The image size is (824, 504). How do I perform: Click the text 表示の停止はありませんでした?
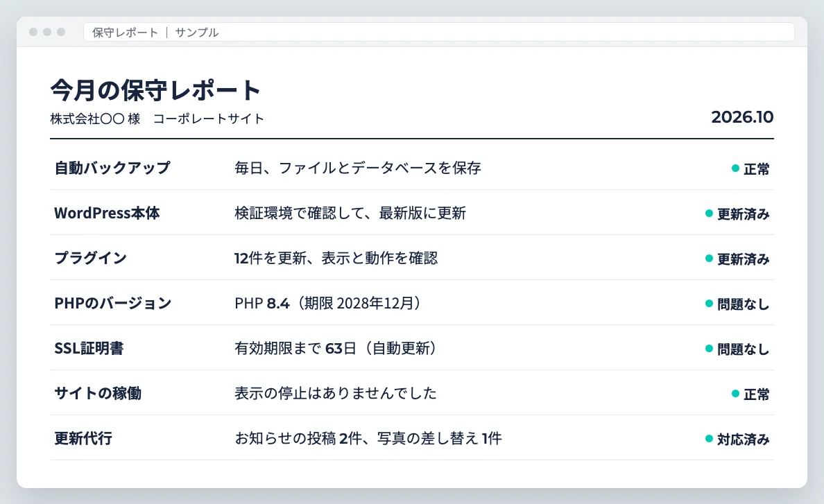(336, 393)
